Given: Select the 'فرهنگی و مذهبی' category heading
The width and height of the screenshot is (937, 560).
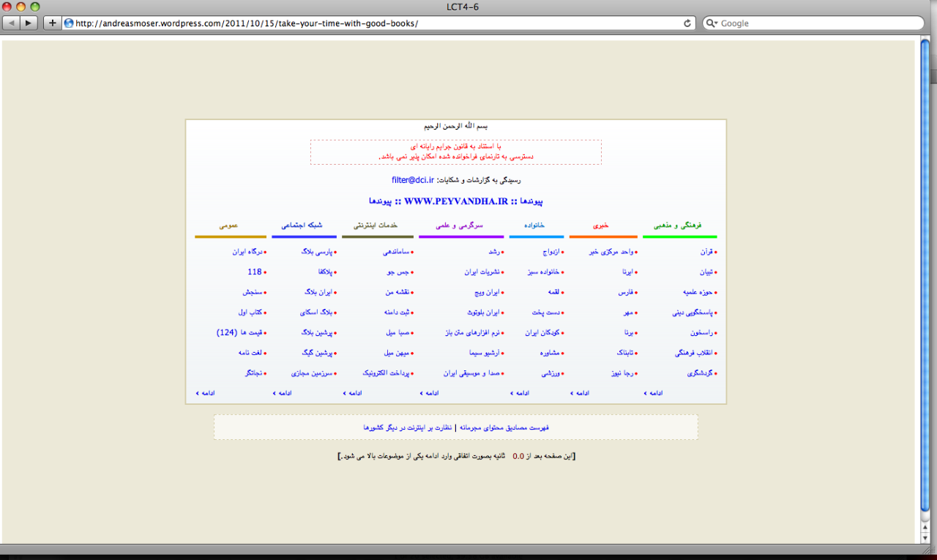Looking at the screenshot, I should pyautogui.click(x=677, y=225).
